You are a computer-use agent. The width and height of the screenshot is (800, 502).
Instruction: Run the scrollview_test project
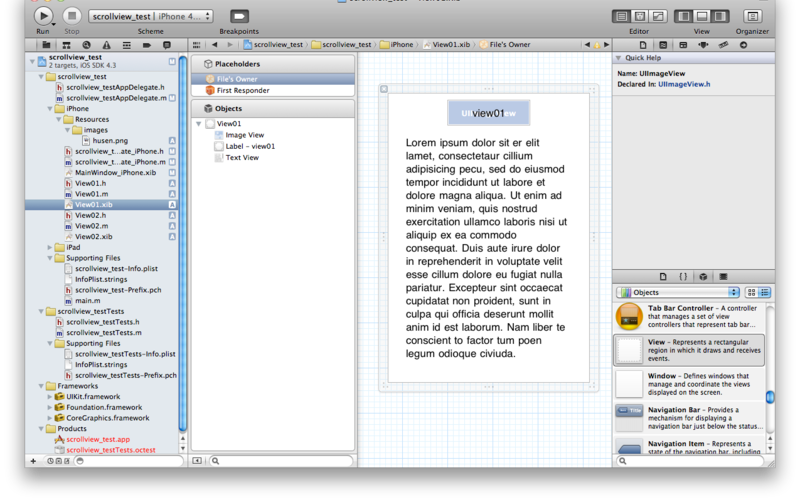click(x=44, y=16)
